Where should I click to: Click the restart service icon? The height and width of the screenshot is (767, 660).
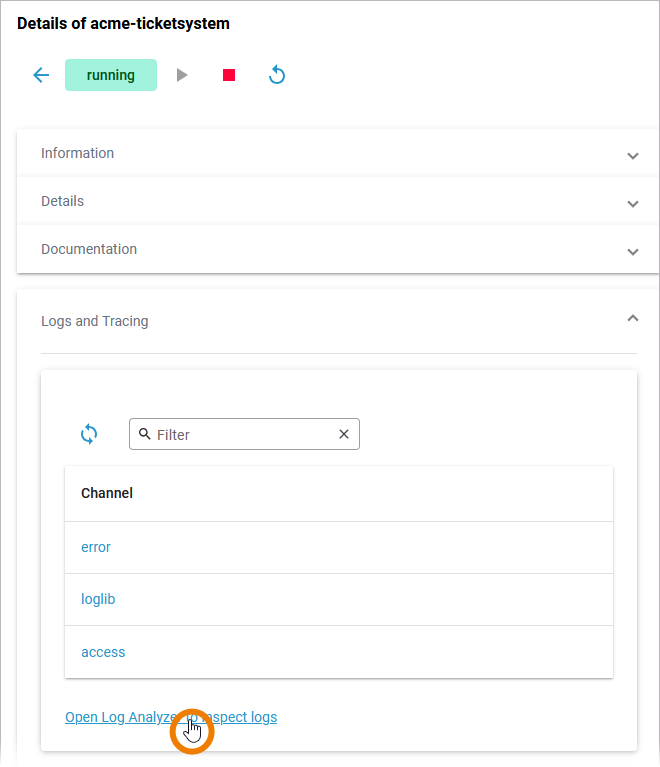click(x=277, y=75)
